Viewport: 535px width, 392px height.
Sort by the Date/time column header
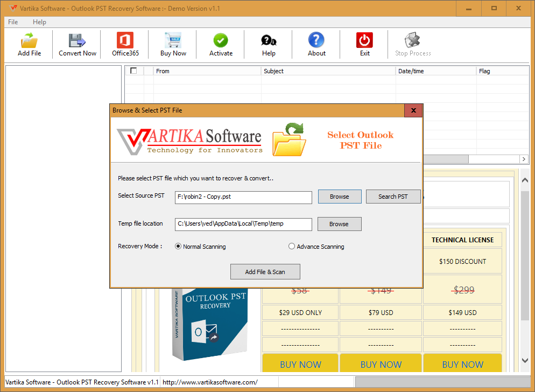click(436, 71)
